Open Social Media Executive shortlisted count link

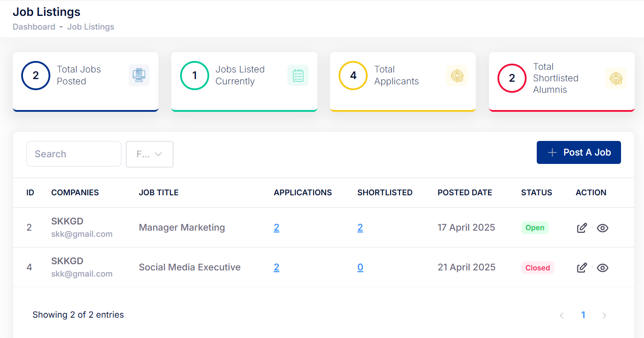360,267
